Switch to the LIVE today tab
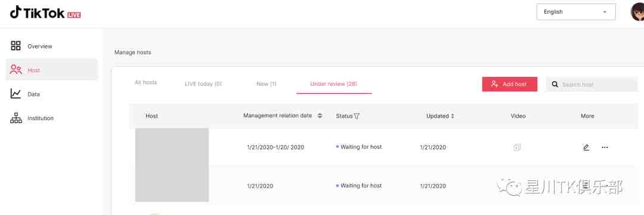Viewport: 644px width, 215px height. [203, 84]
